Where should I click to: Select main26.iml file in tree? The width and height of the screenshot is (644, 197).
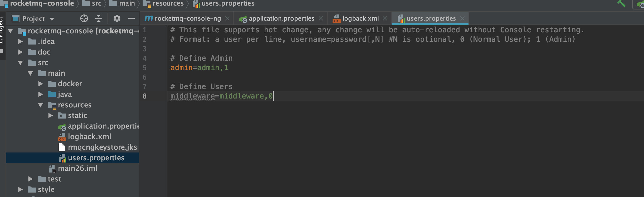coord(77,168)
